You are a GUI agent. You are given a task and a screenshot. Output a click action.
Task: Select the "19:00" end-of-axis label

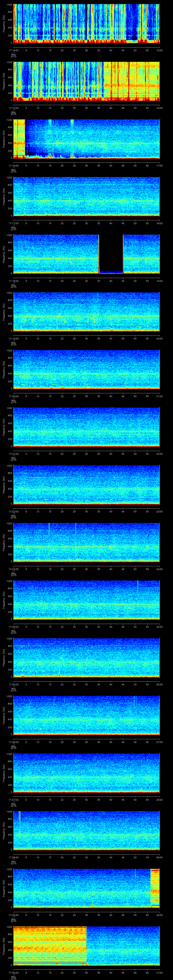tap(159, 281)
